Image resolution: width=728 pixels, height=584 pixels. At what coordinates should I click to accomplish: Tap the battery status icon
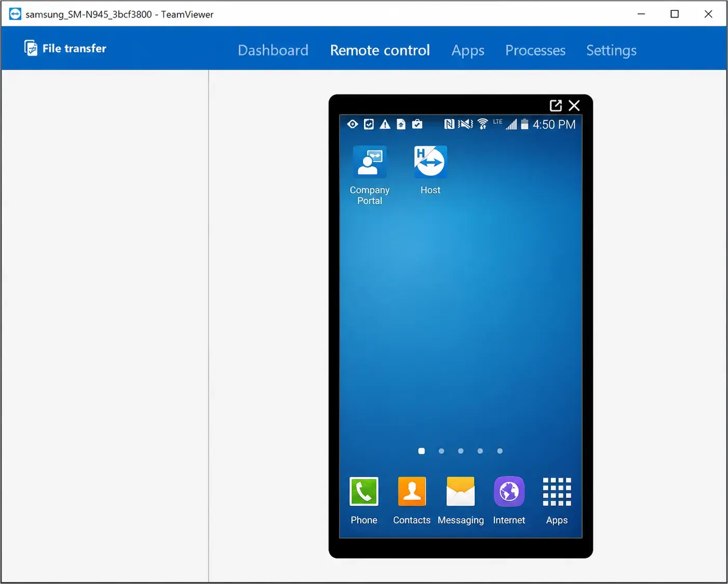pyautogui.click(x=524, y=124)
